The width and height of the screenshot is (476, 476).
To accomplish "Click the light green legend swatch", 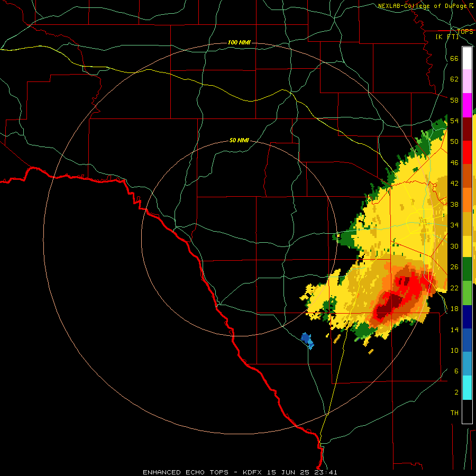I will click(467, 293).
